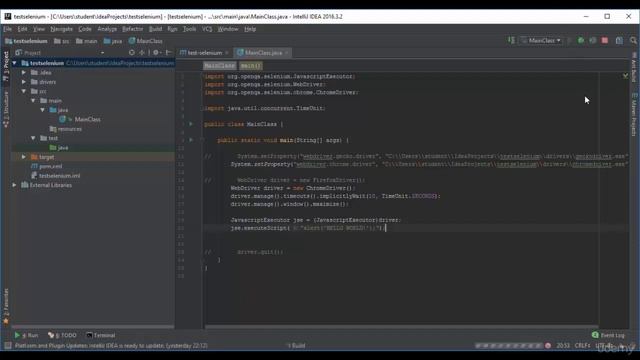Open the Code menu
The height and width of the screenshot is (360, 640).
84,29
